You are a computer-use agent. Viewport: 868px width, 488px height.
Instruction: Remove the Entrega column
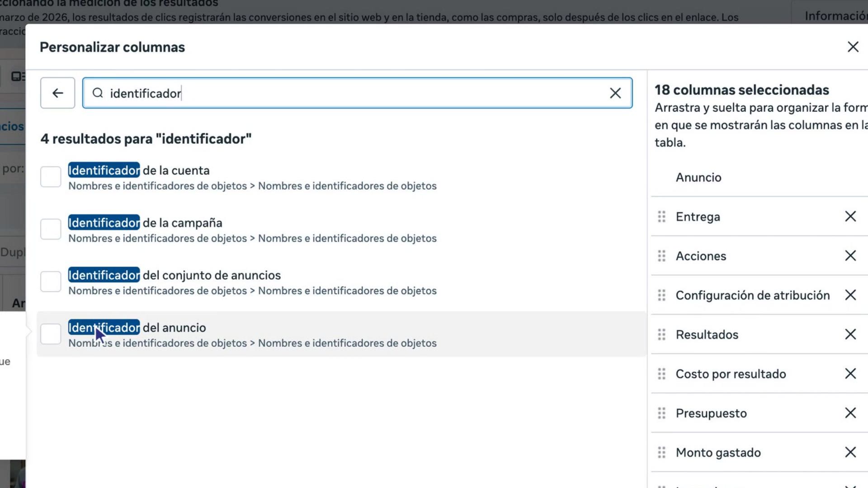click(850, 216)
